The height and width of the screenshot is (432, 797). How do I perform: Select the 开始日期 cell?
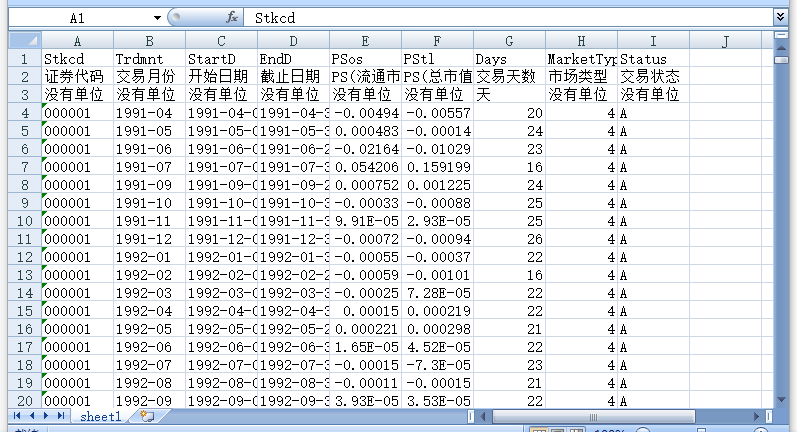(x=222, y=77)
